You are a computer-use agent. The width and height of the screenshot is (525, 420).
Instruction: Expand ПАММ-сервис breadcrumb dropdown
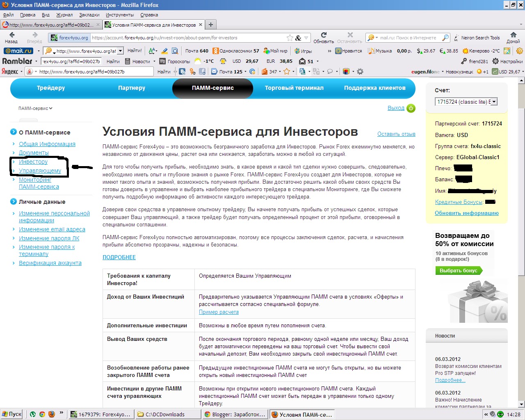pos(35,109)
